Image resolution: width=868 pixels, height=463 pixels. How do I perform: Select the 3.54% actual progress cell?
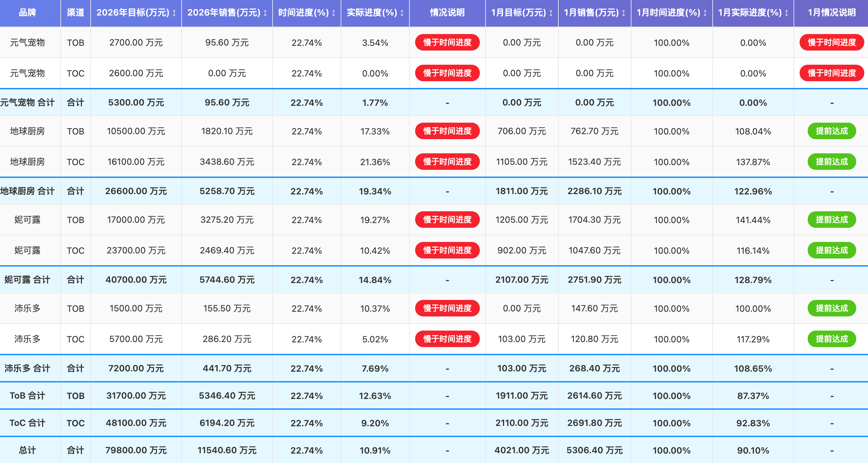point(375,42)
